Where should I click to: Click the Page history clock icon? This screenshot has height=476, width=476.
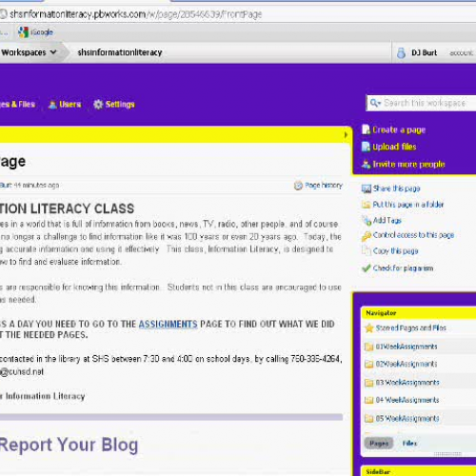coord(298,186)
